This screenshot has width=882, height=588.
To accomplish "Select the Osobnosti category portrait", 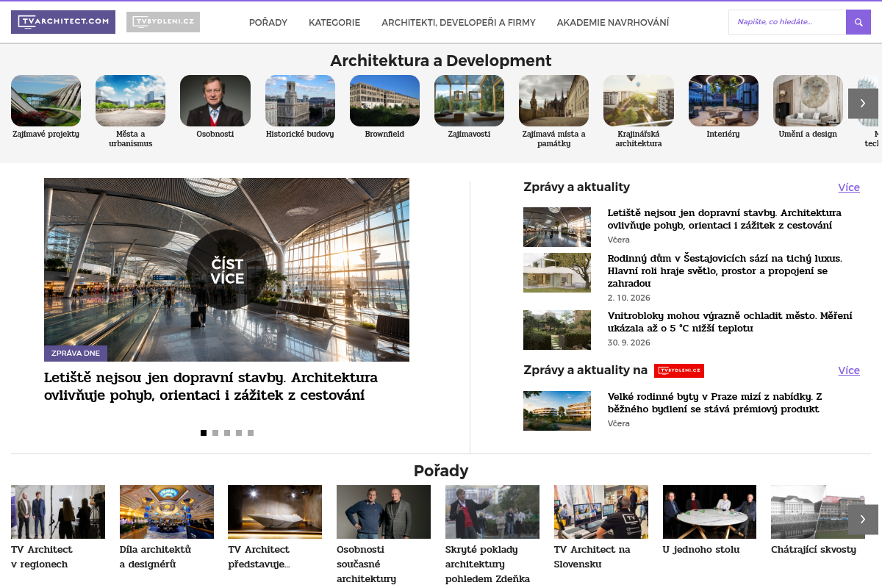I will pyautogui.click(x=215, y=101).
